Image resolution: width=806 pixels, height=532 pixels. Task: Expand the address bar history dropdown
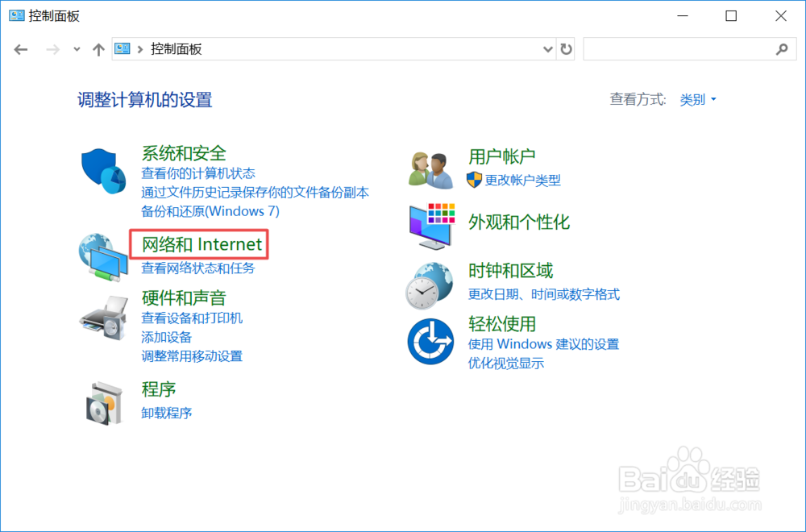[x=547, y=48]
